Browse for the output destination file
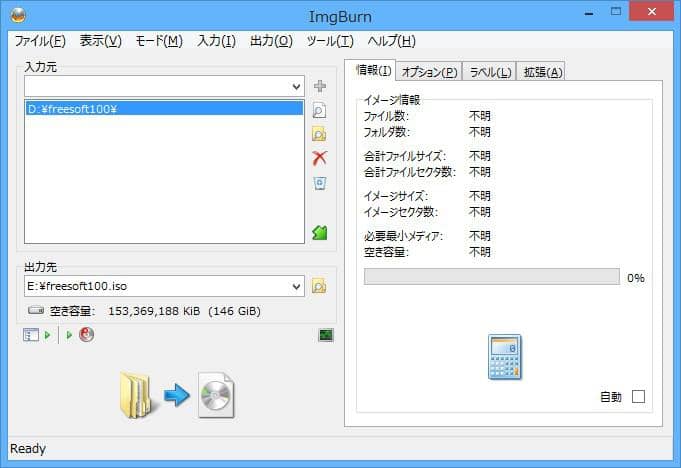Screen dimensions: 681x468 tap(320, 286)
